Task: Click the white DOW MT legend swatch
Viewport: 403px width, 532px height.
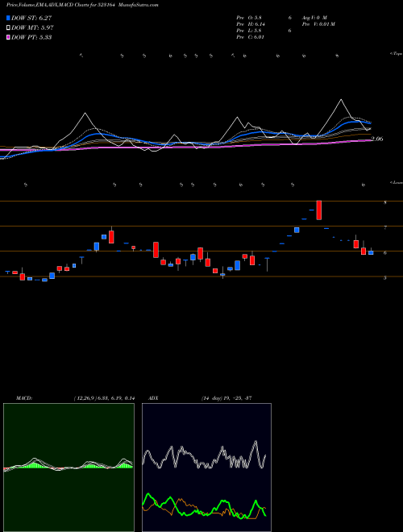Action: (8, 28)
